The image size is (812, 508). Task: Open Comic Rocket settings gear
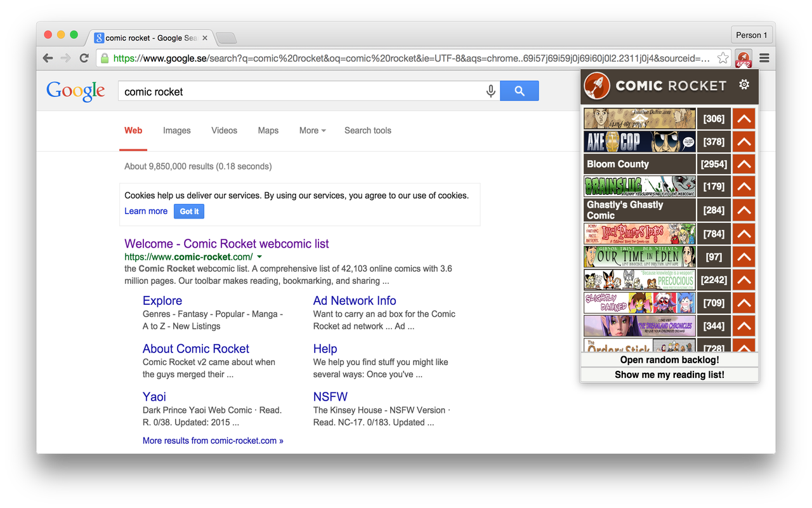point(744,85)
